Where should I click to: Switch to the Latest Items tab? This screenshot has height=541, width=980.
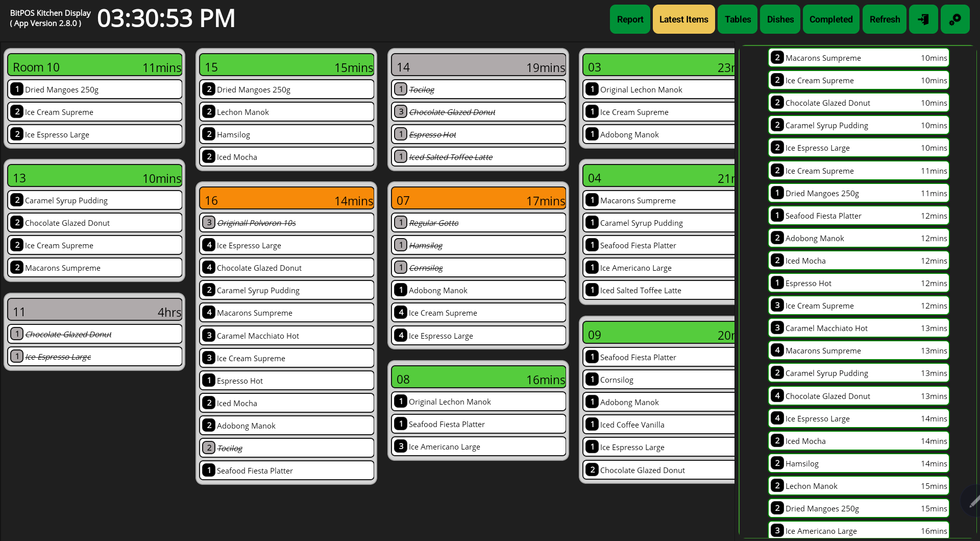(x=683, y=19)
